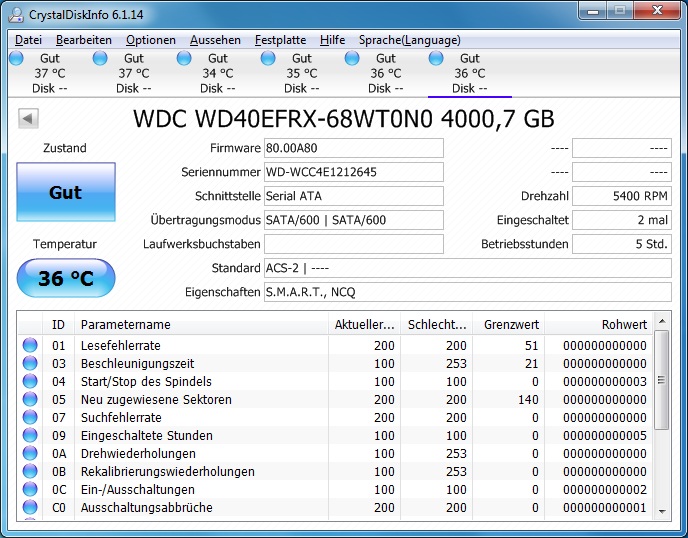Viewport: 688px width, 538px height.
Task: Click the Firmware field 80.00A80
Action: [x=354, y=148]
